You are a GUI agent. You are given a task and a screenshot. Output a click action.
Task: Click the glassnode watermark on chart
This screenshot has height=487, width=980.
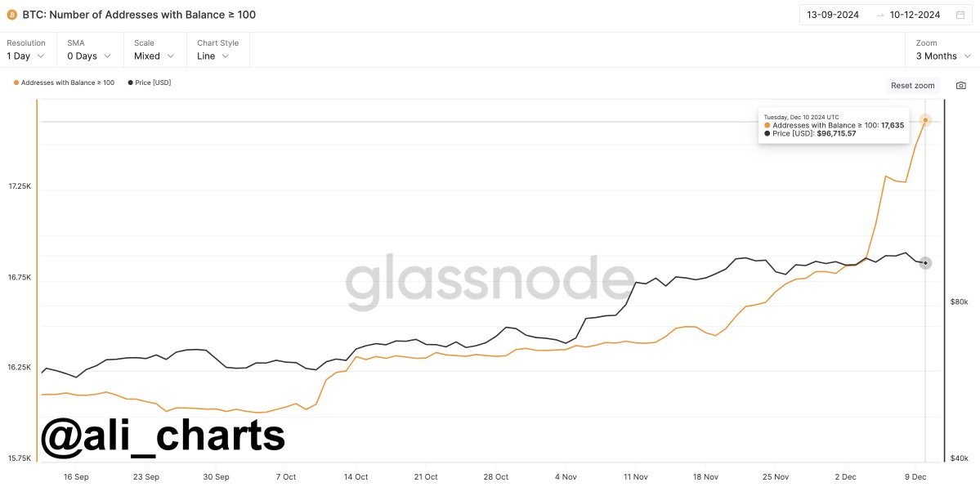(x=490, y=278)
